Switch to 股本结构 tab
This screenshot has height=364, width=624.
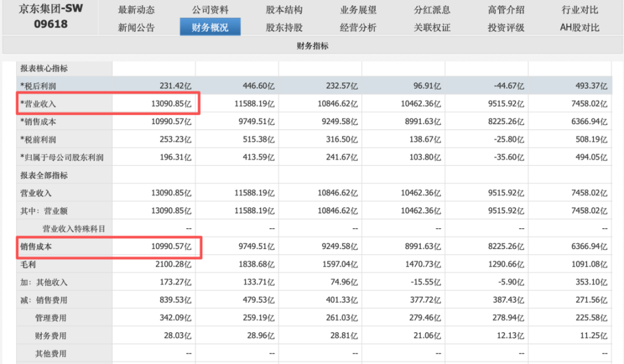(x=284, y=10)
